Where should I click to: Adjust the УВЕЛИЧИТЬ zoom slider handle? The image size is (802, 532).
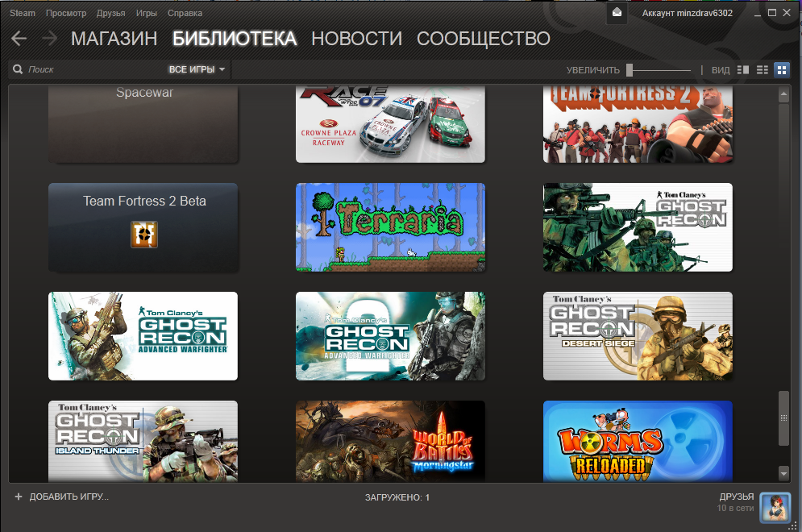pos(630,69)
